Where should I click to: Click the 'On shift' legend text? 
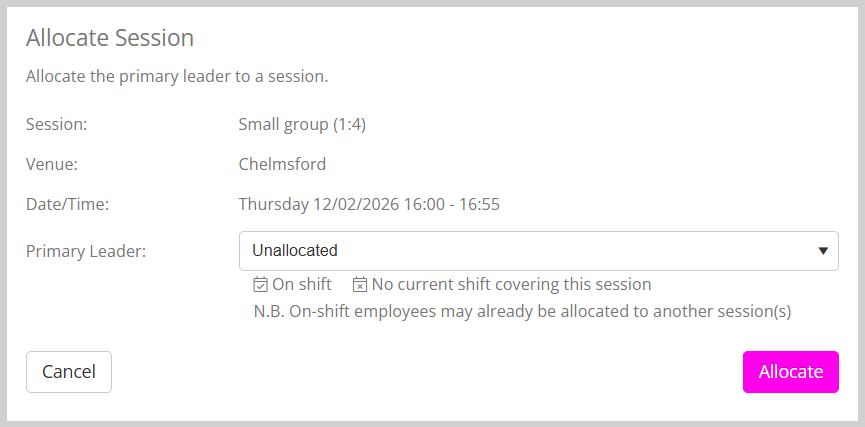(302, 285)
